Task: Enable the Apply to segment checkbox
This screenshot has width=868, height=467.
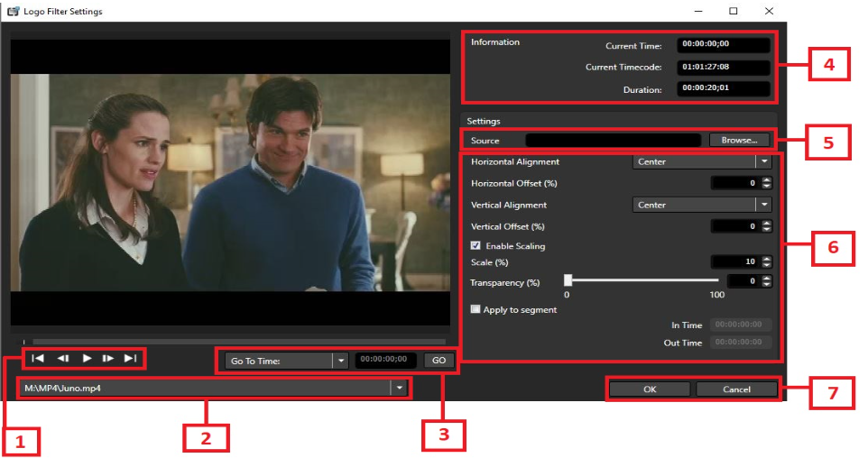Action: click(x=476, y=308)
